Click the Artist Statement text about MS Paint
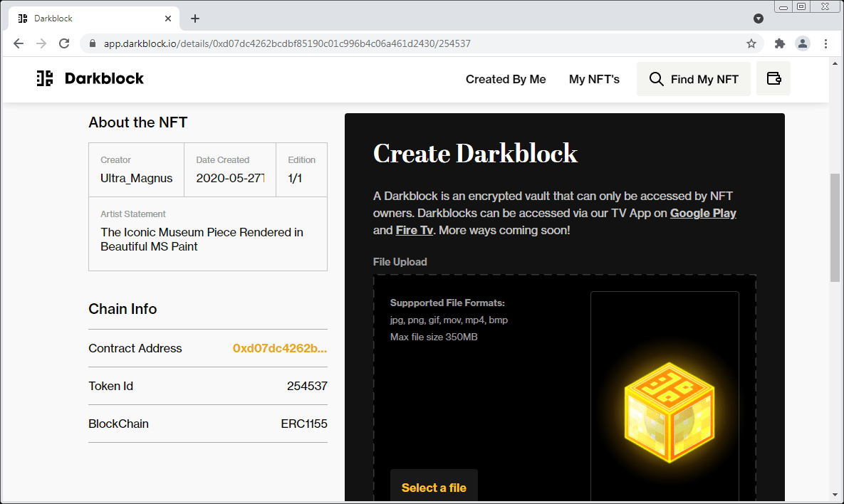This screenshot has width=844, height=504. click(x=202, y=239)
